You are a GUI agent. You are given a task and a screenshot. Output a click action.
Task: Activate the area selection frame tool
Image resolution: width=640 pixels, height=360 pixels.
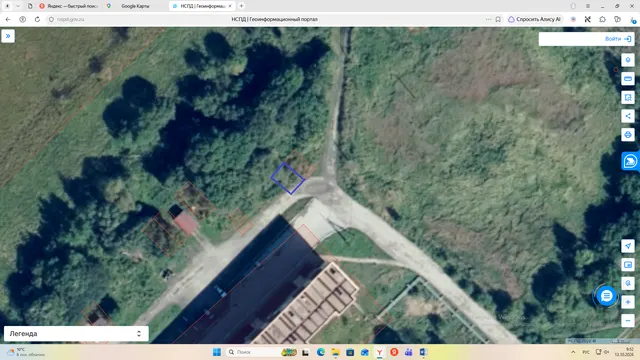coord(628,97)
